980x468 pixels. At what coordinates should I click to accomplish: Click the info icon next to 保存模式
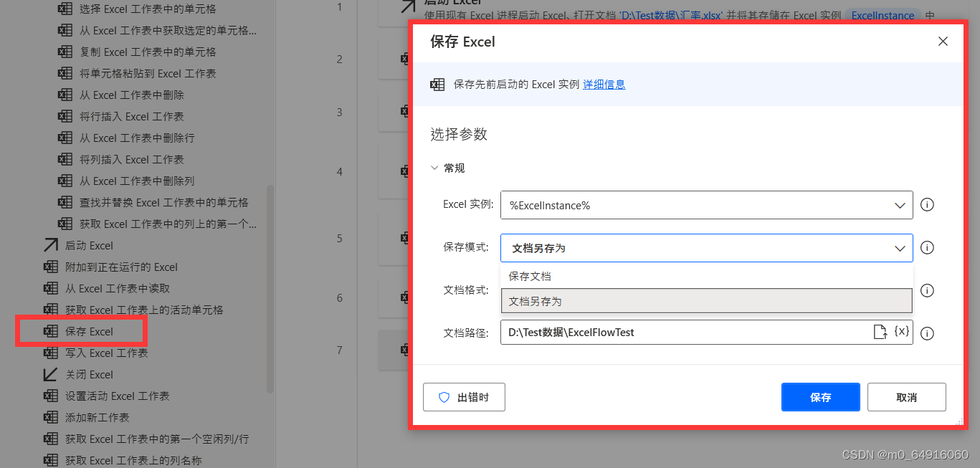point(927,247)
